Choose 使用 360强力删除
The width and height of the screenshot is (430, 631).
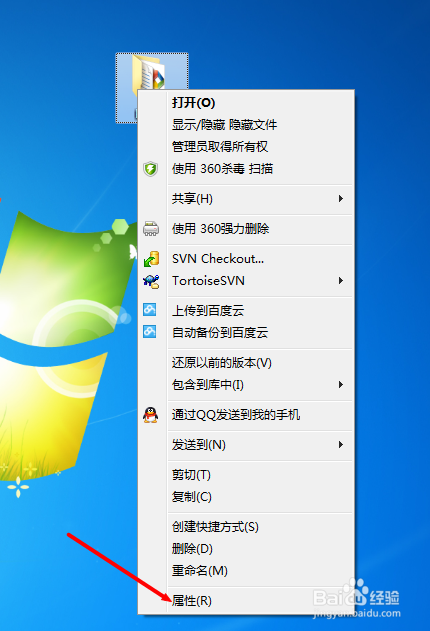coord(246,229)
